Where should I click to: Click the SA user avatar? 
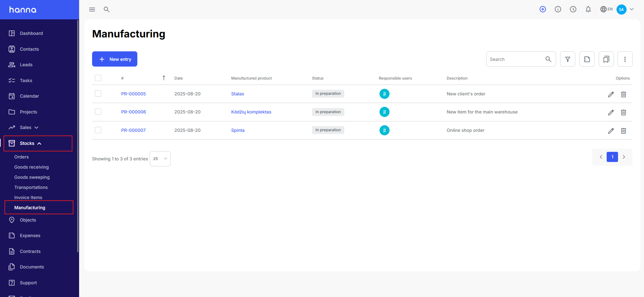tap(622, 10)
